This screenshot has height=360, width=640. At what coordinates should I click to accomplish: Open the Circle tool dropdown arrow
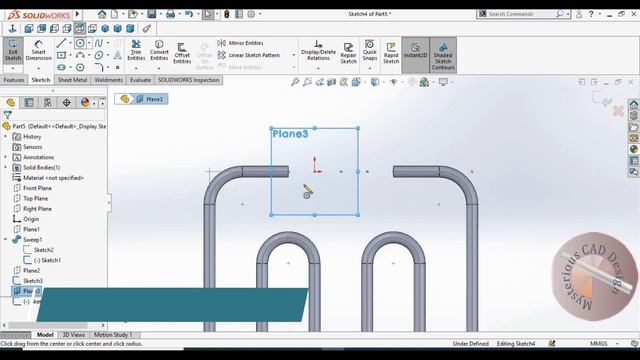(89, 43)
